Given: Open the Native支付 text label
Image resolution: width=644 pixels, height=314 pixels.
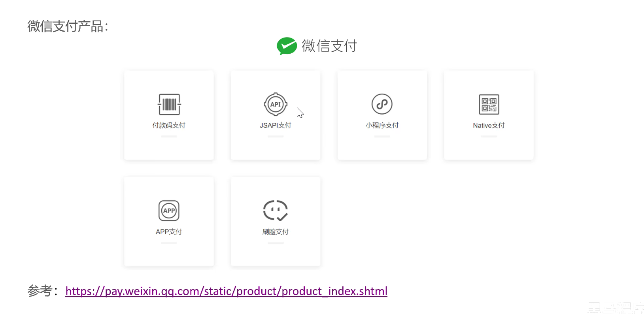Looking at the screenshot, I should (x=489, y=125).
